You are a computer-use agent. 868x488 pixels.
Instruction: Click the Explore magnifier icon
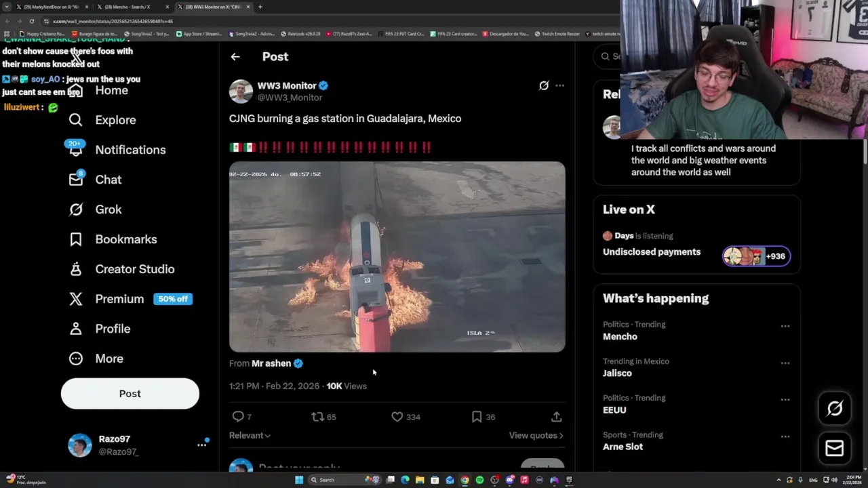(x=76, y=120)
